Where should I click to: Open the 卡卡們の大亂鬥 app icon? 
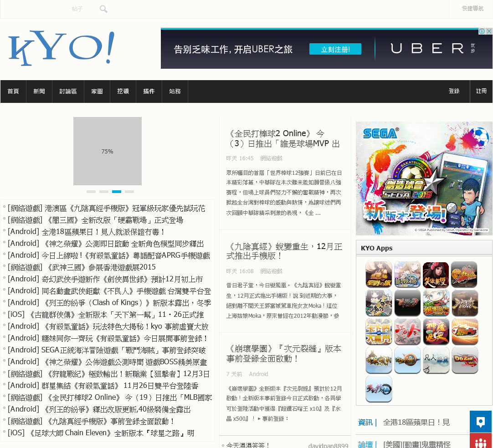(x=379, y=331)
